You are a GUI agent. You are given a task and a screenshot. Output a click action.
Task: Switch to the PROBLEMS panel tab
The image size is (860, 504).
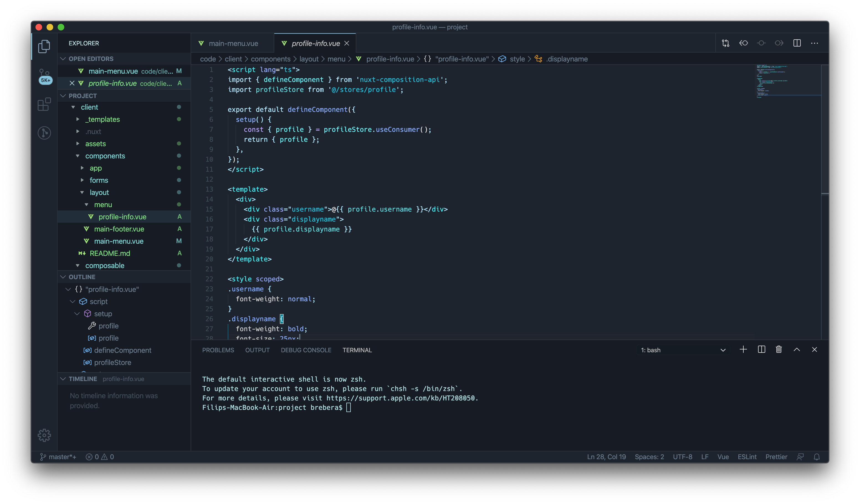pos(218,350)
